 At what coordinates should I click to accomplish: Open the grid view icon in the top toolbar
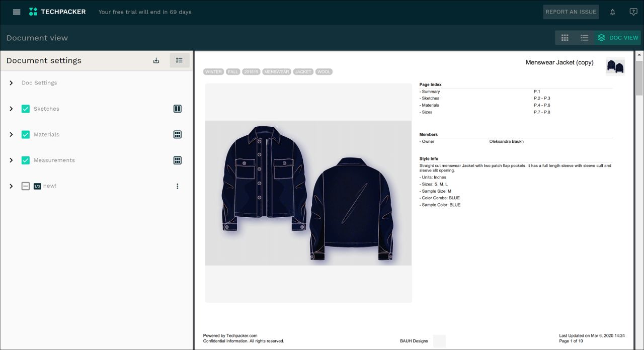(x=565, y=37)
